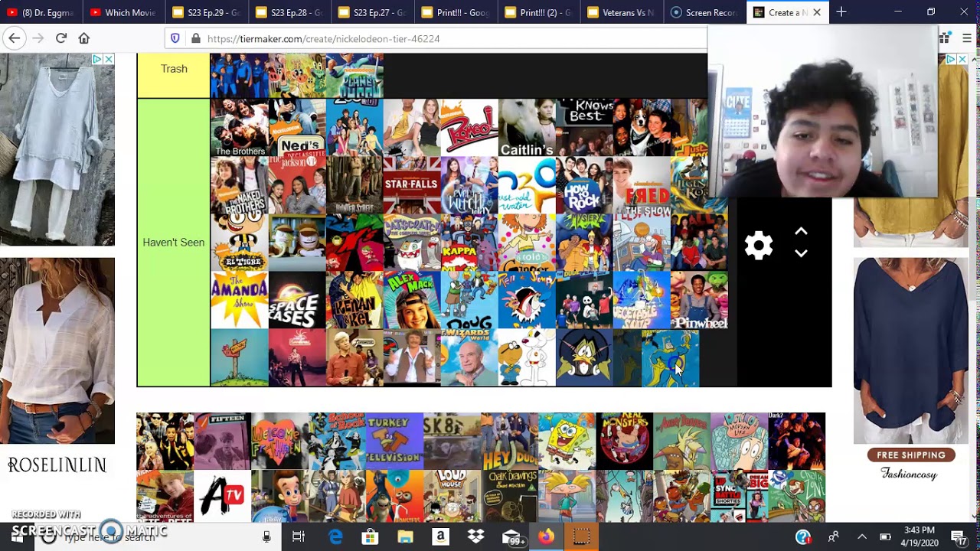Image resolution: width=980 pixels, height=551 pixels.
Task: Click The Amanda Show thumbnail
Action: pos(240,300)
